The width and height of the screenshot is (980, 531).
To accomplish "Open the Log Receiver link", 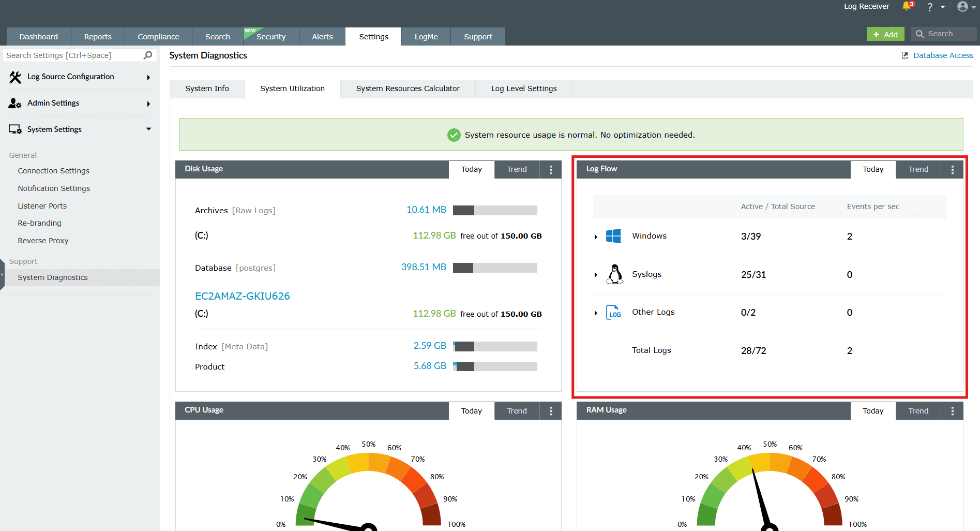I will click(x=867, y=6).
